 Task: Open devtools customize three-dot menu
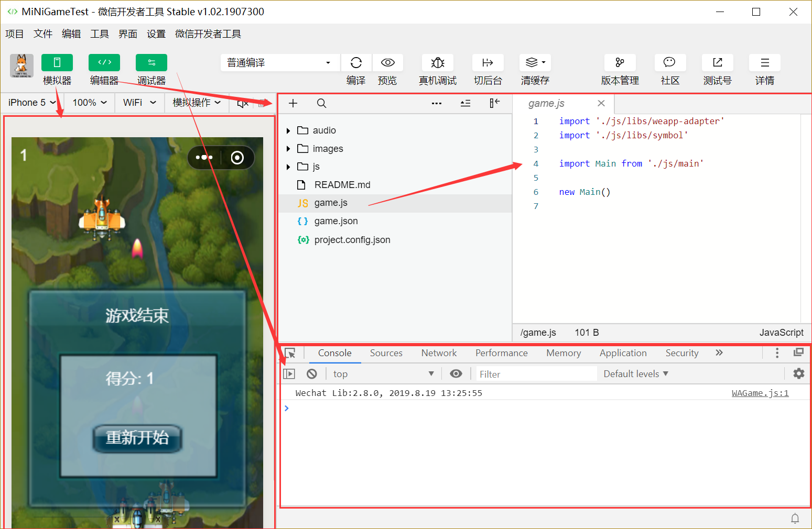coord(777,353)
